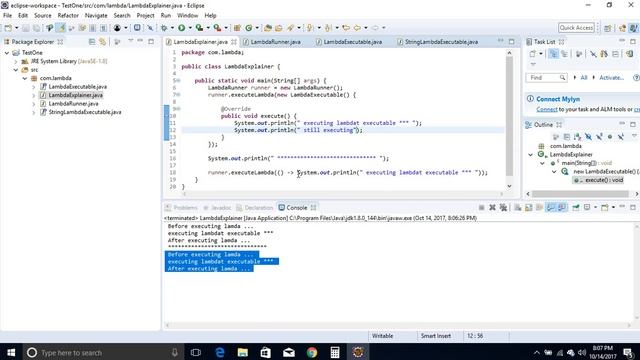The height and width of the screenshot is (360, 640).
Task: Click Remove All Terminated Launches in Console
Action: tap(503, 208)
